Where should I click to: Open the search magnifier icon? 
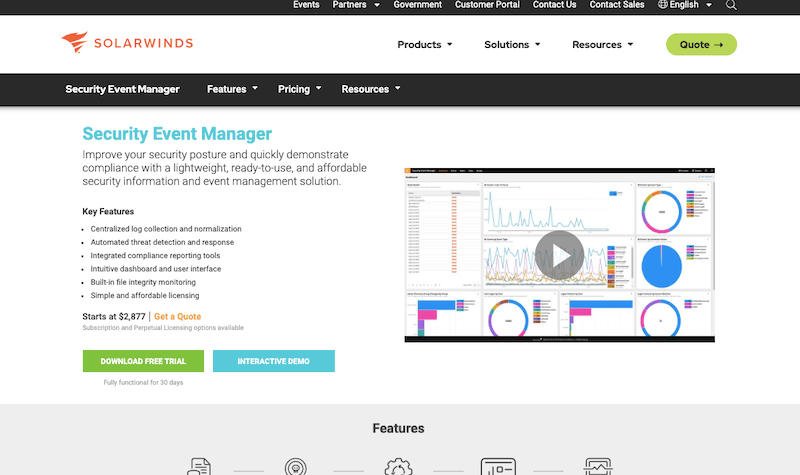click(731, 5)
